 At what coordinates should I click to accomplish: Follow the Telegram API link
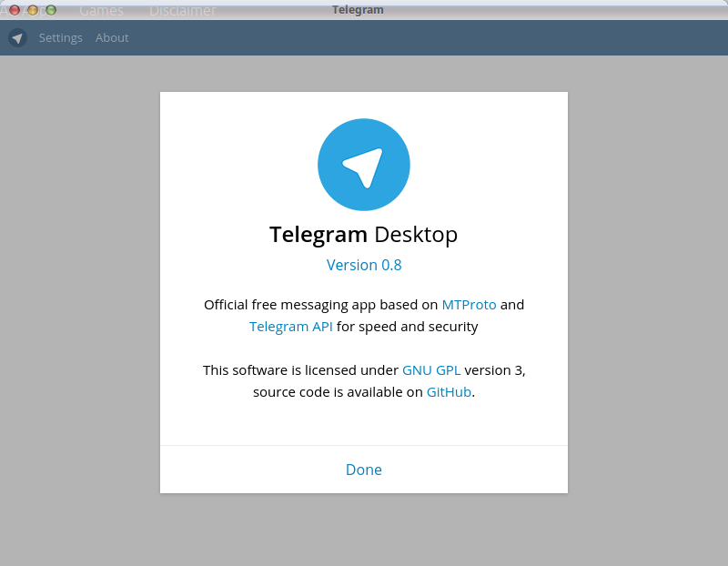pos(290,327)
